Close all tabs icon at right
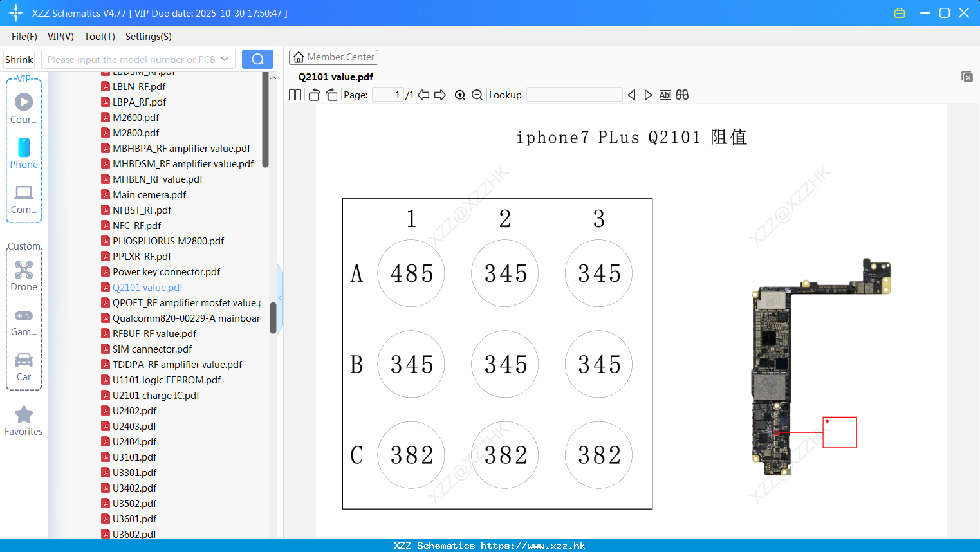Screen dimensions: 980x552 [x=967, y=77]
